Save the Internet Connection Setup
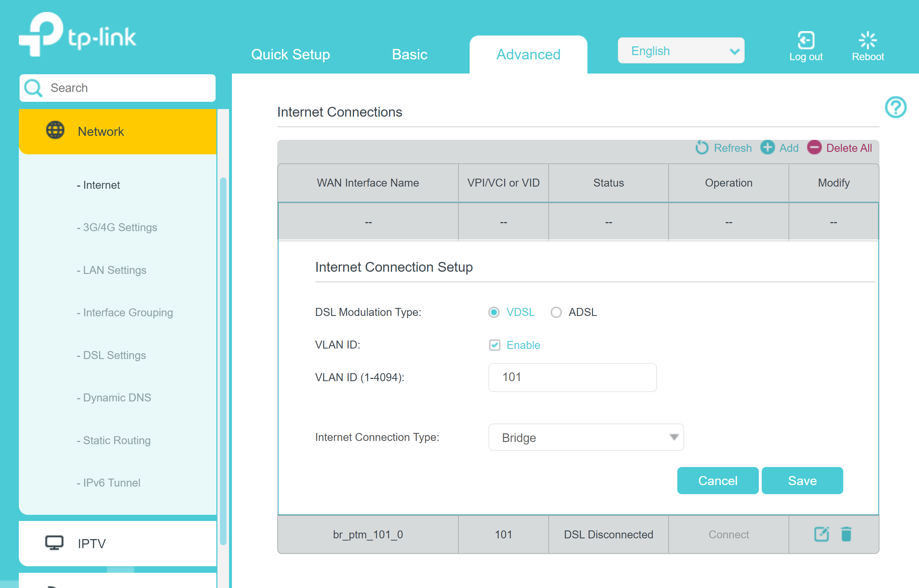The image size is (919, 588). click(x=802, y=480)
